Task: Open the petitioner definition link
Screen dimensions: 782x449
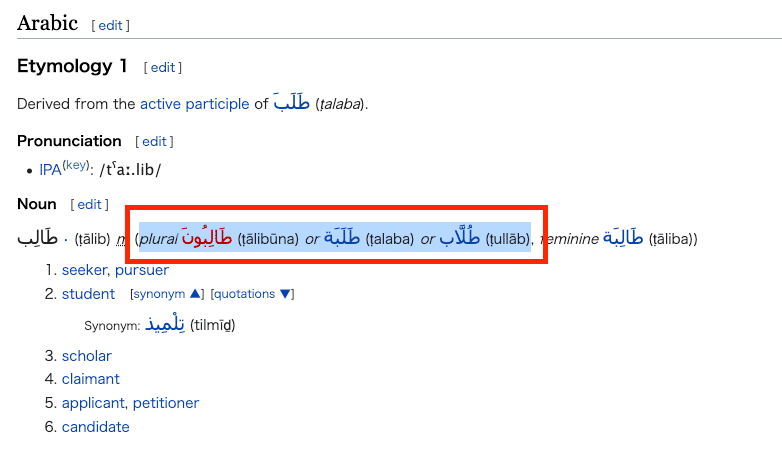Action: (x=165, y=403)
